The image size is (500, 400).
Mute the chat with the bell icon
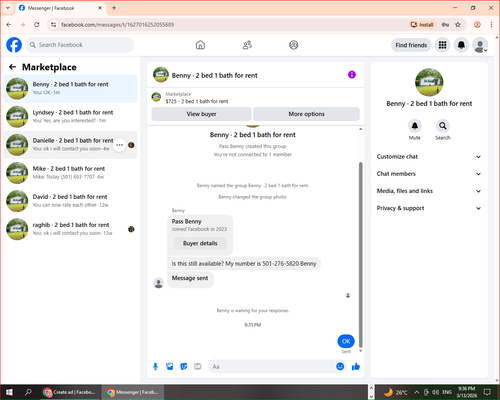click(415, 126)
